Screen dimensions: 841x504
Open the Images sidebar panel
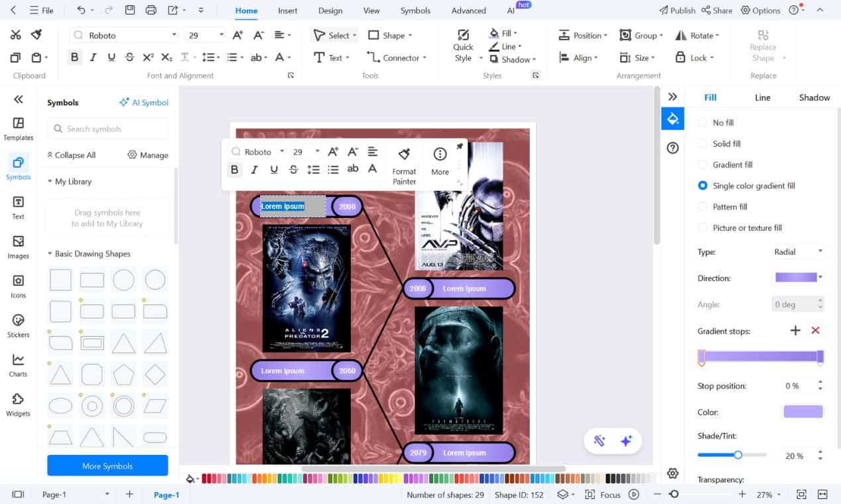coord(19,247)
